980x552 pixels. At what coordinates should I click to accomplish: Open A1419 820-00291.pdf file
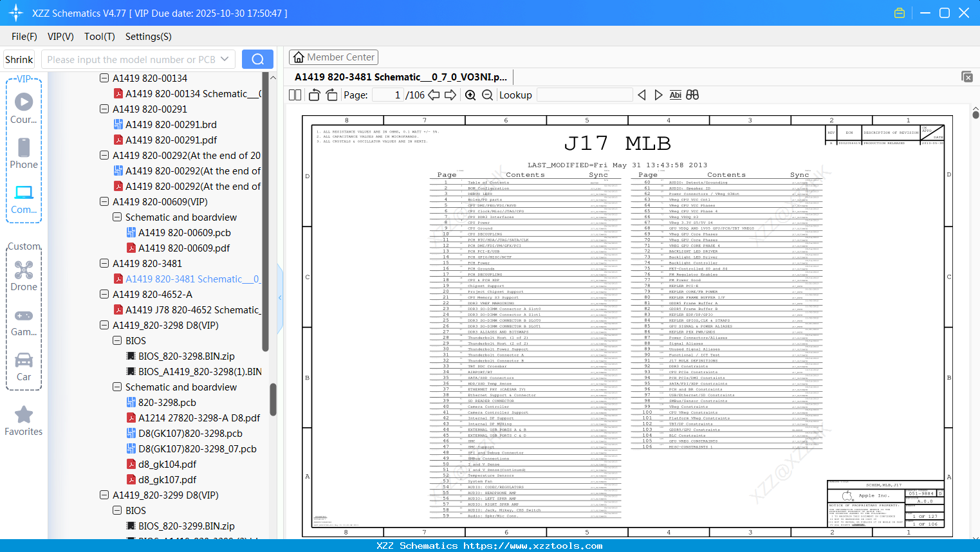(x=171, y=140)
